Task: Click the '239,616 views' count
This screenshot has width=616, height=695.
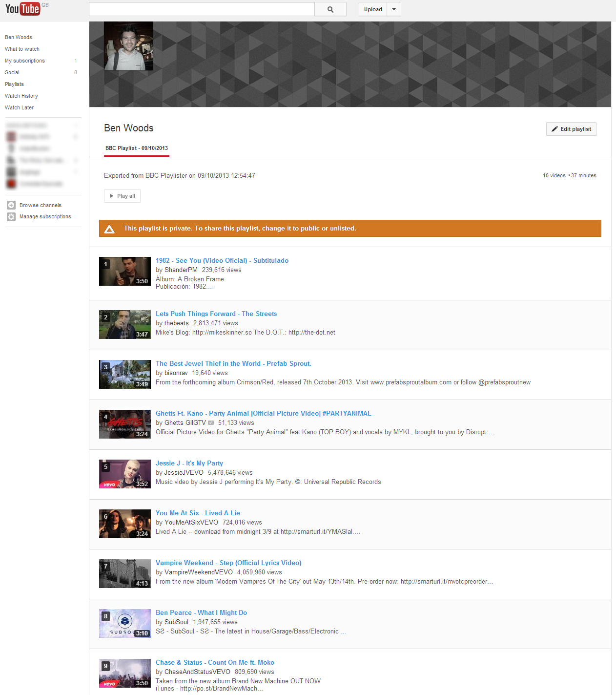Action: (222, 270)
